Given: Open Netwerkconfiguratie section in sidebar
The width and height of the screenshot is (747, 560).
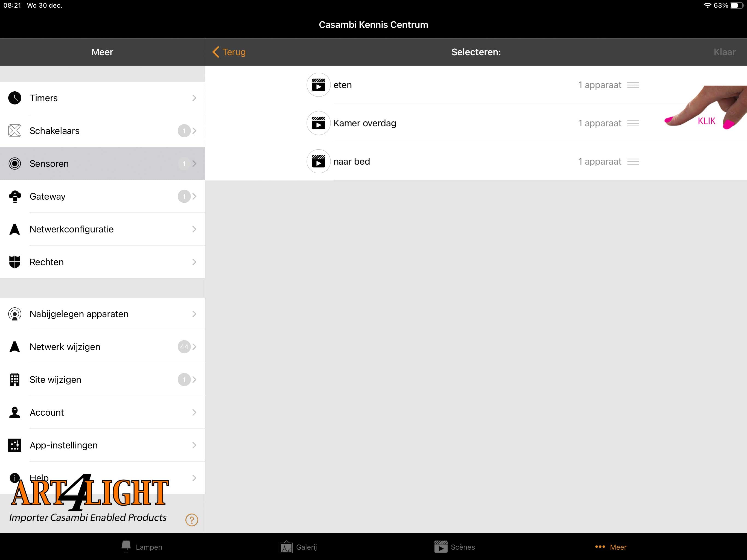Looking at the screenshot, I should (102, 229).
